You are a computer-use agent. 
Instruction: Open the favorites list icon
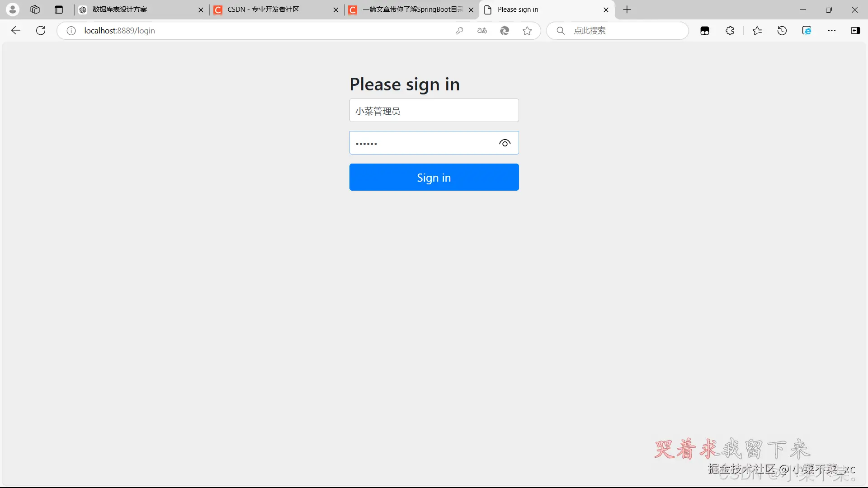pyautogui.click(x=757, y=31)
